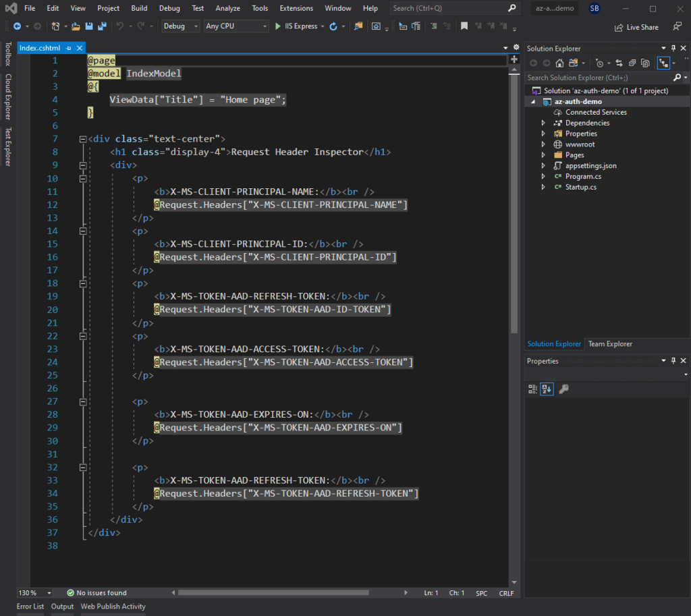This screenshot has width=691, height=616.
Task: Open the IIS Express launch options dropdown arrow
Action: click(x=323, y=26)
